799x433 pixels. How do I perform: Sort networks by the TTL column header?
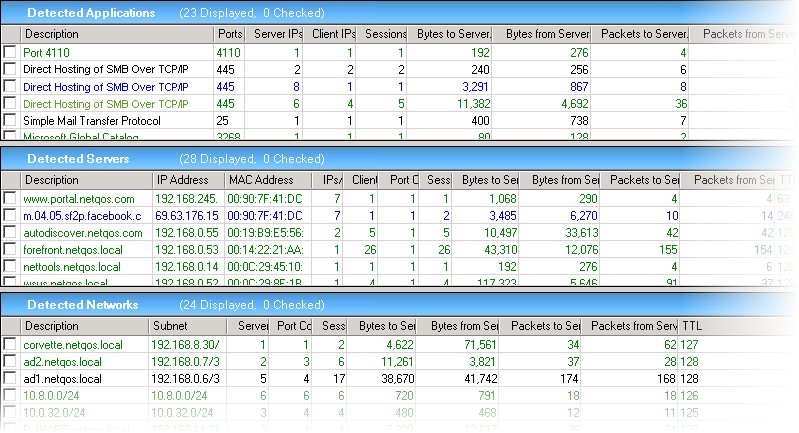[692, 326]
